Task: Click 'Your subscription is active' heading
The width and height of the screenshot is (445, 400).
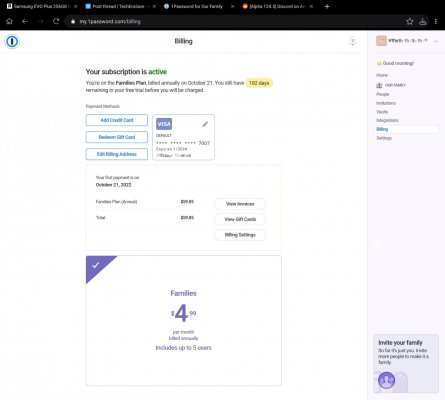Action: (126, 72)
